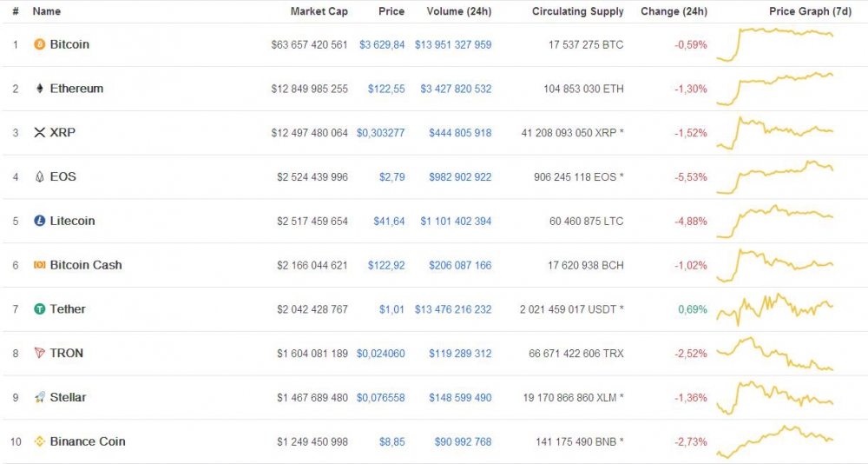Image resolution: width=868 pixels, height=464 pixels.
Task: Click the Ethereum diamond logo icon
Action: (x=39, y=89)
